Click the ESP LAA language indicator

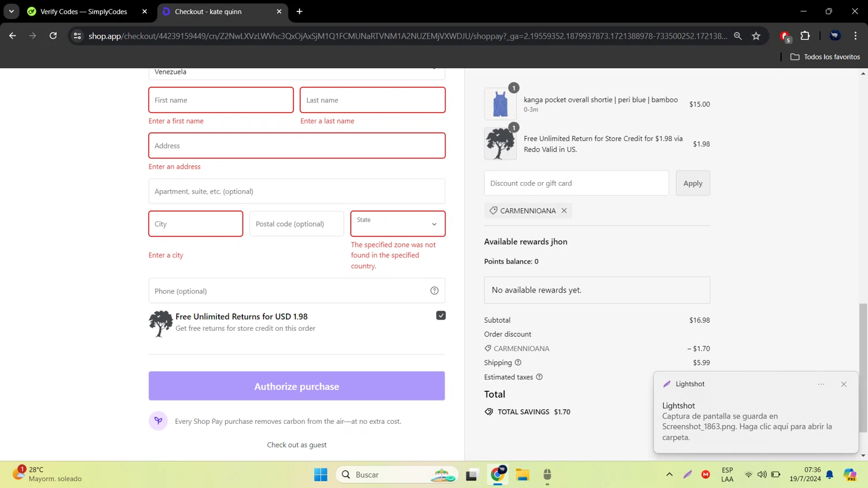[x=727, y=475]
